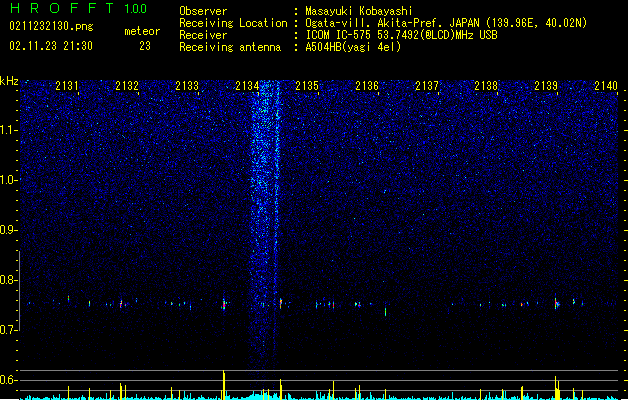Click the 2133 time axis marker

point(187,86)
